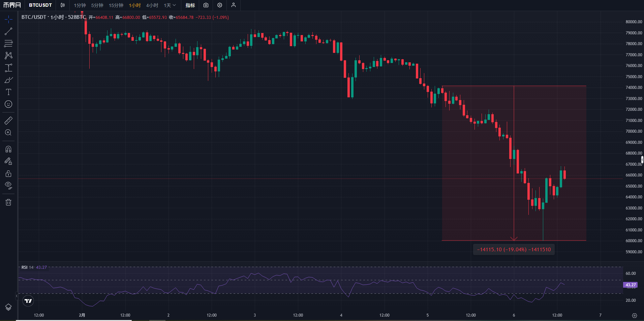The image size is (644, 321).
Task: Switch to the 15分钟 timeframe
Action: click(116, 5)
